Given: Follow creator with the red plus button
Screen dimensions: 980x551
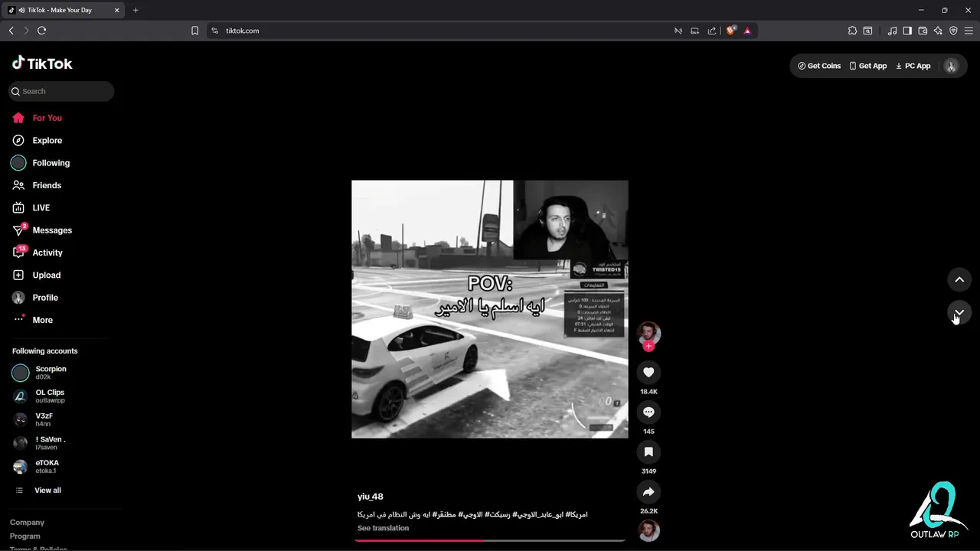Looking at the screenshot, I should 648,346.
